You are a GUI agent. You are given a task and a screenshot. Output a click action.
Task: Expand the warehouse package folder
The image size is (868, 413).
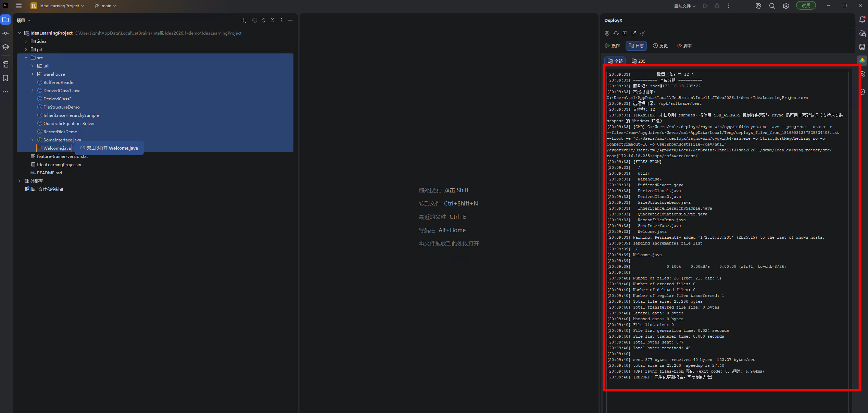click(x=33, y=74)
